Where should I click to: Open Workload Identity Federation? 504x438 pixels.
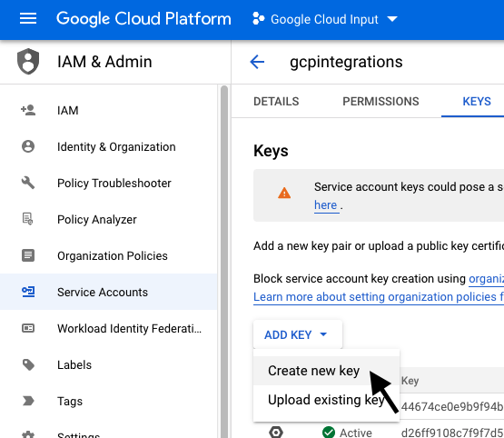pyautogui.click(x=109, y=328)
